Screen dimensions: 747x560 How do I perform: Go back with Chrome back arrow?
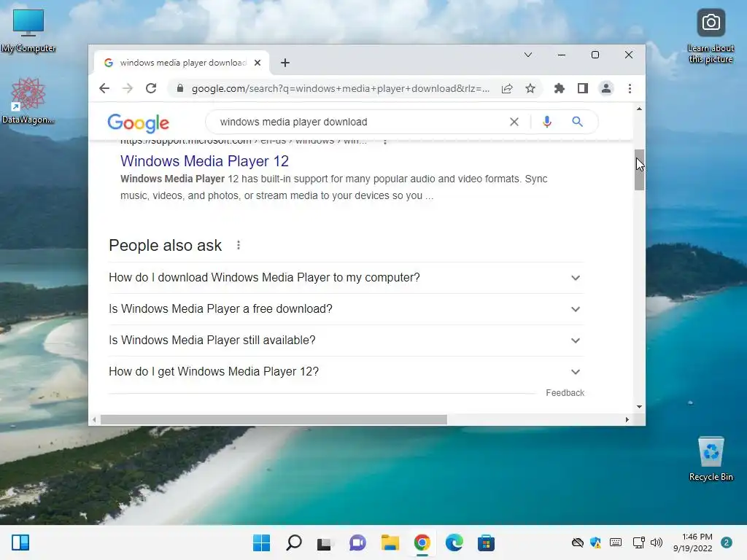click(x=104, y=88)
